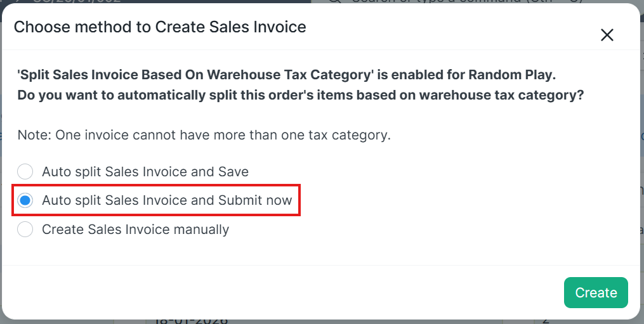Click the search magnifier icon in top bar
Image resolution: width=644 pixels, height=324 pixels.
coord(338,1)
